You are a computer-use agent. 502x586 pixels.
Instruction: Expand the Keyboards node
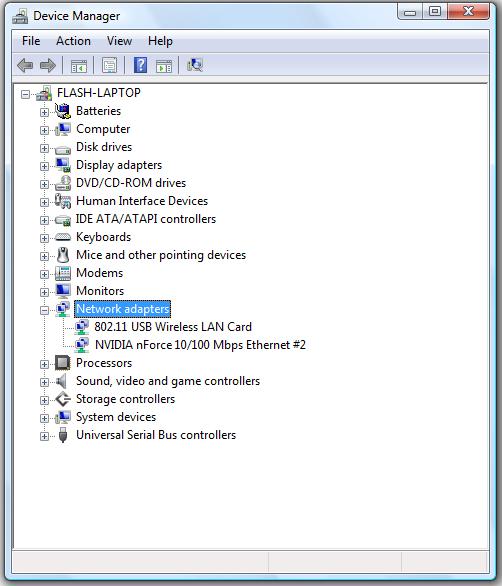click(x=44, y=238)
